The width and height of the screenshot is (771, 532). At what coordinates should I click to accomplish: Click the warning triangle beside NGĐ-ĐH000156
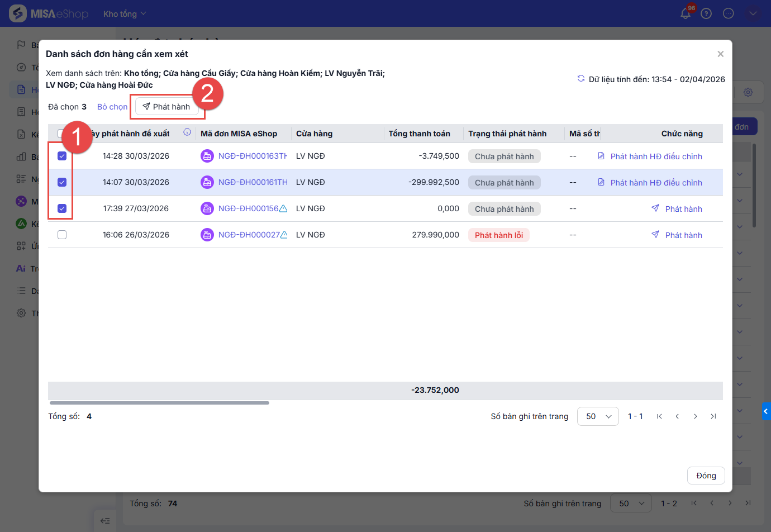pyautogui.click(x=283, y=209)
